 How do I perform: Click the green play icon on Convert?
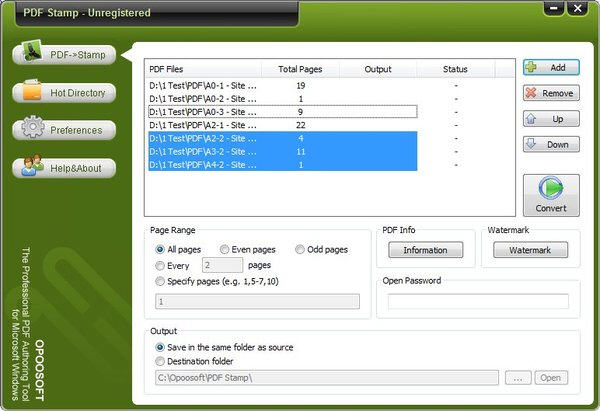tap(551, 188)
